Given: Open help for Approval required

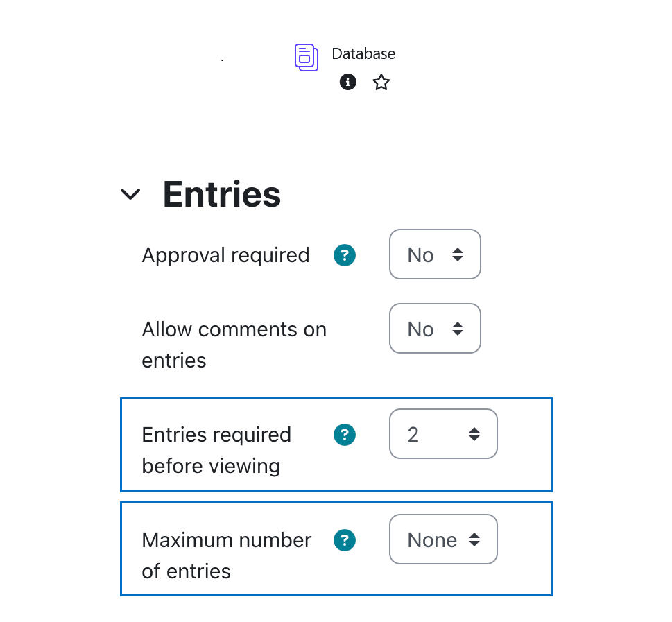Looking at the screenshot, I should pos(344,255).
